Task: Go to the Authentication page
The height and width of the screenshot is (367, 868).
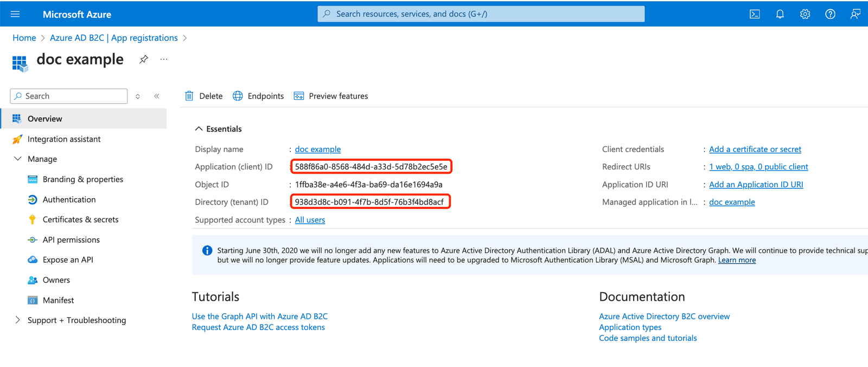Action: click(x=69, y=200)
